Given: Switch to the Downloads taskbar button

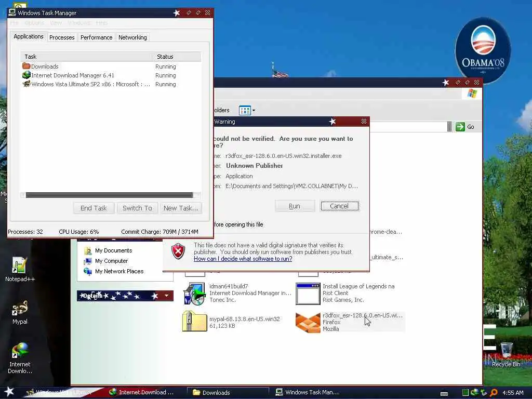Looking at the screenshot, I should click(x=228, y=392).
